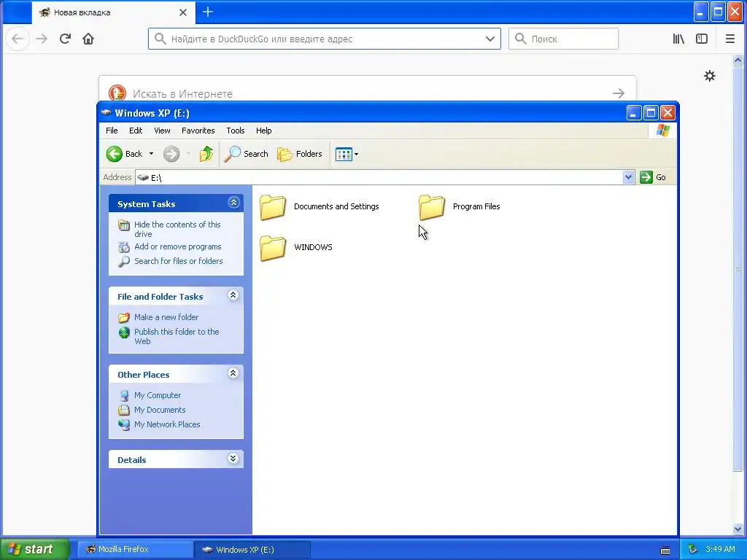Collapse the System Tasks panel
The width and height of the screenshot is (747, 560).
233,203
